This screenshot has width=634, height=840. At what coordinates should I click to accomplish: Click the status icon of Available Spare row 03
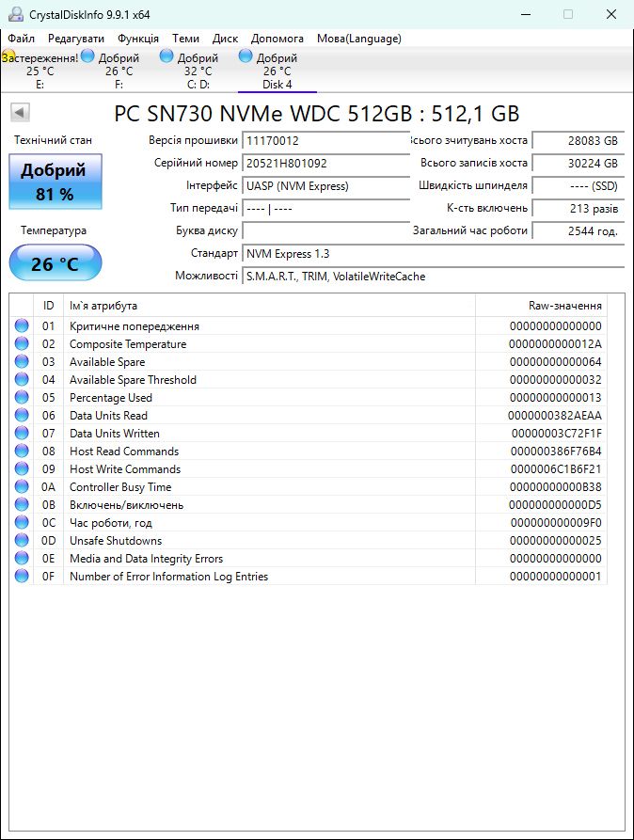coord(22,361)
